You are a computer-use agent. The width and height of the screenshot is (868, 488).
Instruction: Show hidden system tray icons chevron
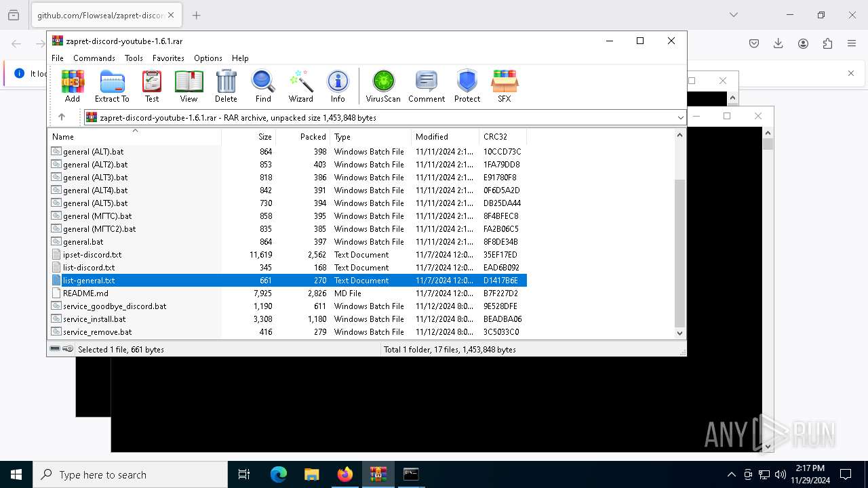731,474
